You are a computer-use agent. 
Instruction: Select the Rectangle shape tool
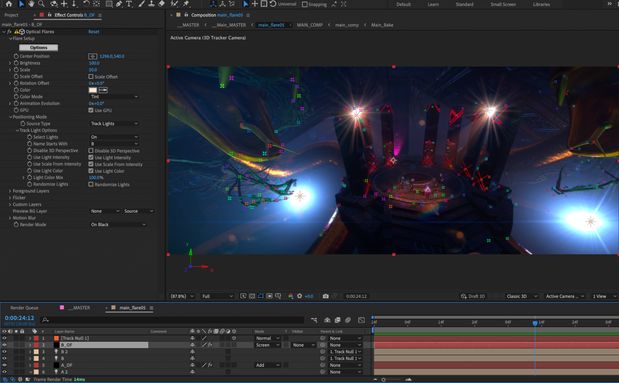[x=109, y=4]
